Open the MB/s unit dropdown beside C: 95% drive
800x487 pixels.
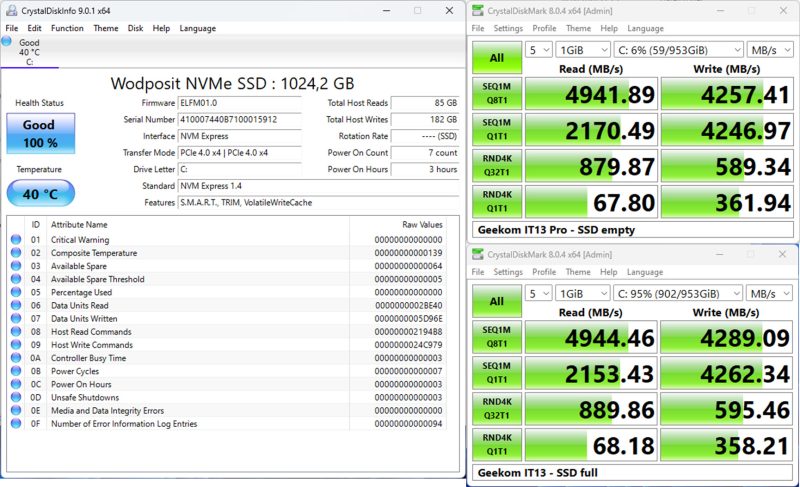tap(770, 295)
